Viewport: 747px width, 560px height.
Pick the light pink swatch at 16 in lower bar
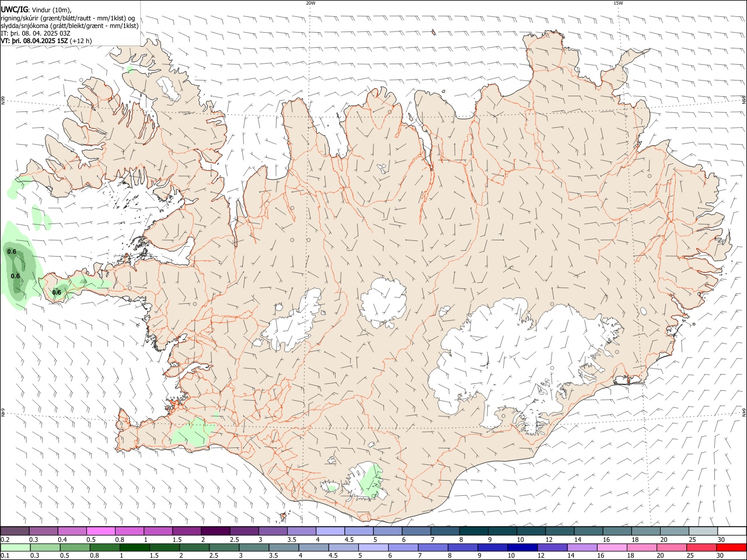[612, 548]
